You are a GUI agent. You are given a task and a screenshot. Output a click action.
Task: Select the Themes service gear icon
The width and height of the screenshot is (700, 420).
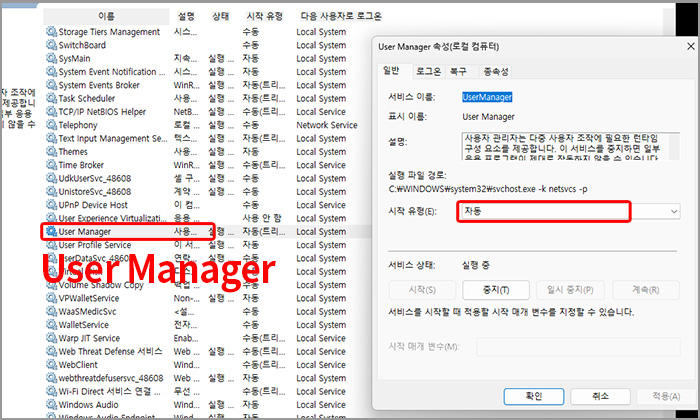coord(51,152)
